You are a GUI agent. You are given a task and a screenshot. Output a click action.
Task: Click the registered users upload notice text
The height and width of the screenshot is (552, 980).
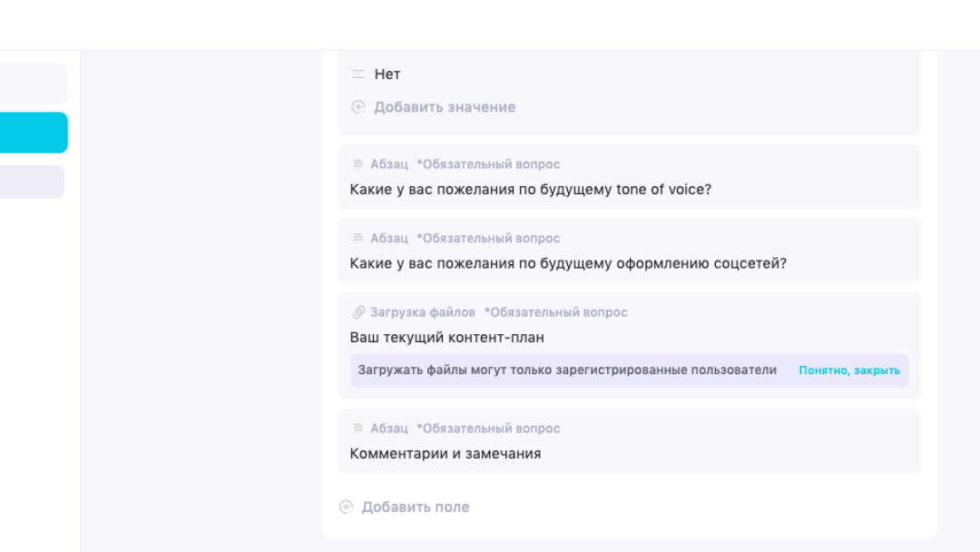[567, 370]
